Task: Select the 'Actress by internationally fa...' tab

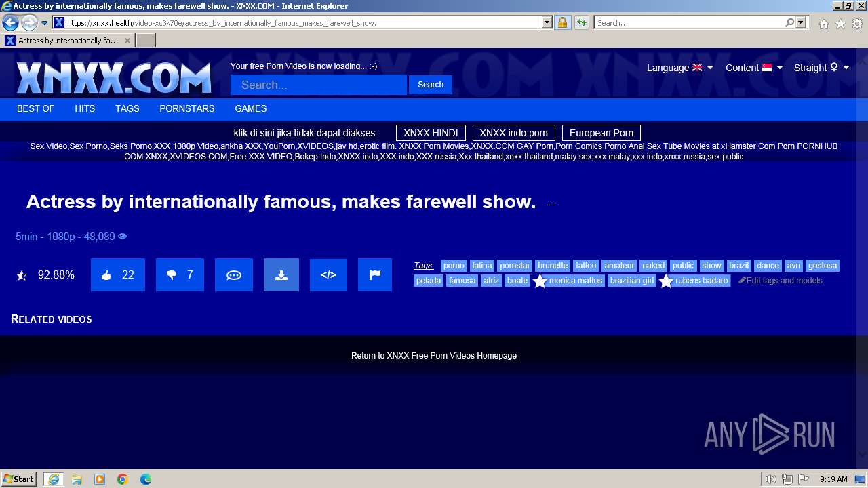Action: pyautogui.click(x=67, y=41)
